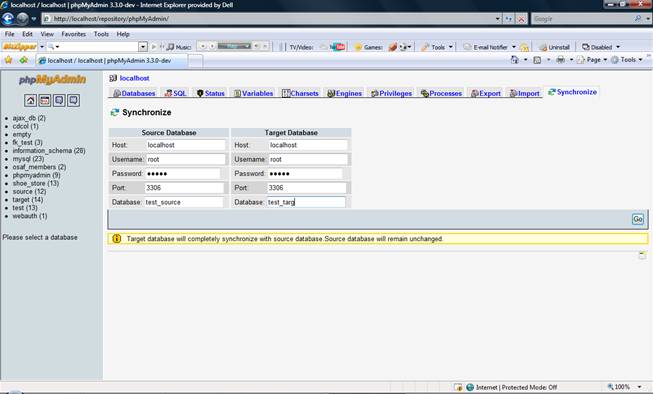This screenshot has height=394, width=653.
Task: Expand the IE Tools dropdown on command bar
Action: click(x=627, y=60)
